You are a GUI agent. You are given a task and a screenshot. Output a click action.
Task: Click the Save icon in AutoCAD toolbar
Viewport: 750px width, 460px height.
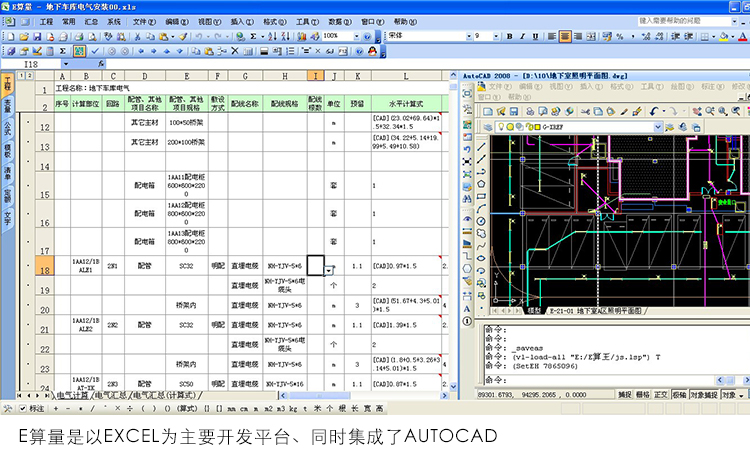(514, 111)
